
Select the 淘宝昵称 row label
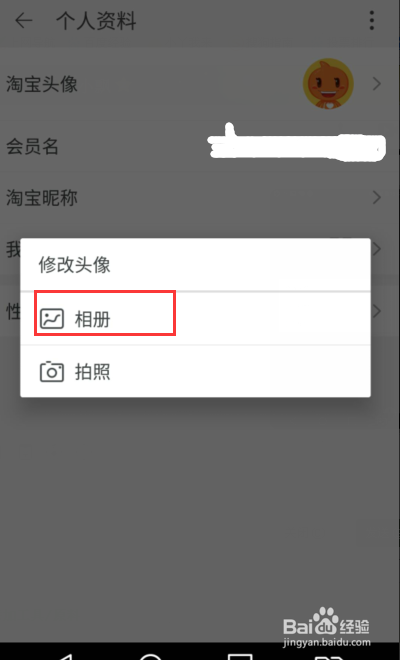tap(42, 197)
